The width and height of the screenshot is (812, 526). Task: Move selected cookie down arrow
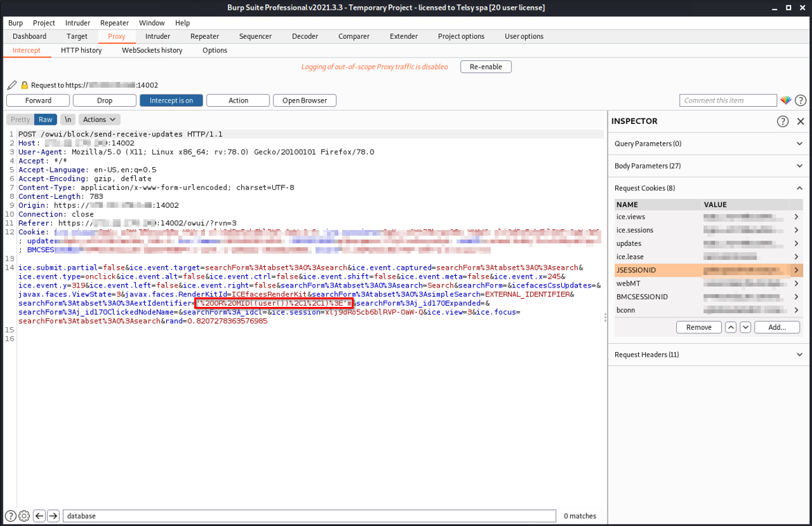[x=745, y=327]
